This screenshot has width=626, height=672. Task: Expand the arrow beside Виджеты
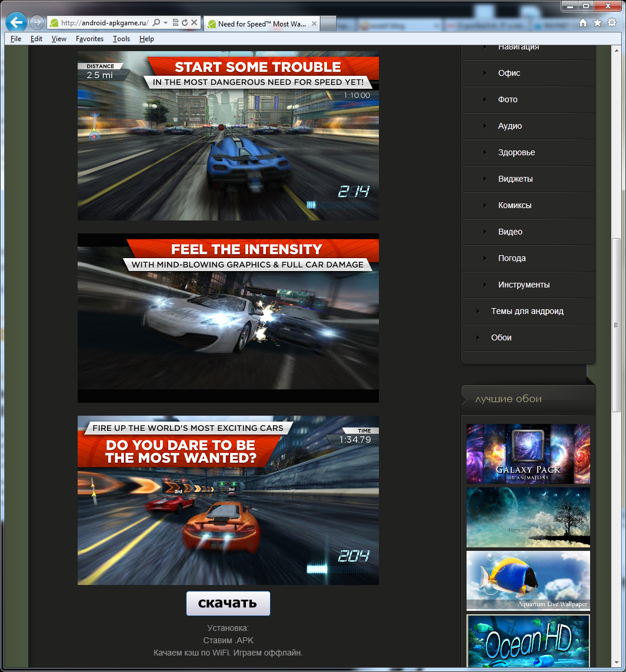[485, 179]
